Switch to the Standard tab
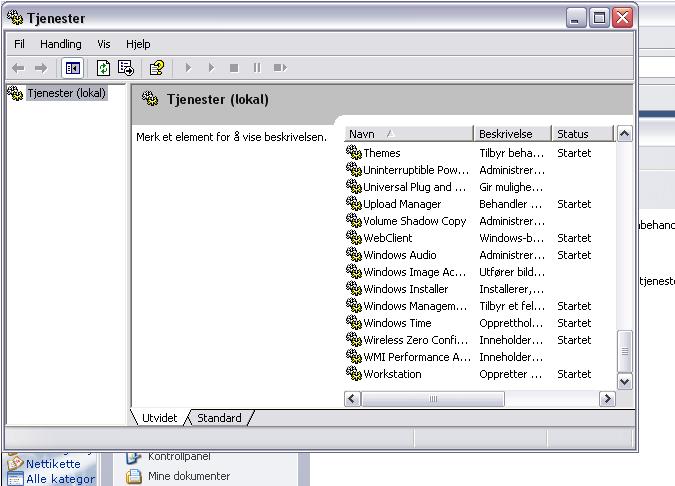Viewport: 675px width, 486px height. tap(219, 418)
